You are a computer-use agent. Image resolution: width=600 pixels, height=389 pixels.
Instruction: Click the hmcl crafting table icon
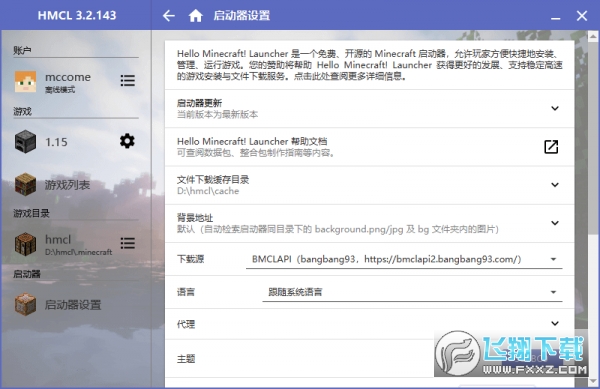pos(26,244)
